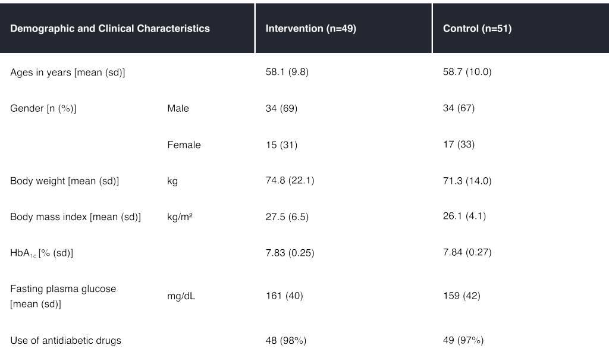This screenshot has width=609, height=364.
Task: Click intervention antidiabetic drugs value 48 (98%)
Action: [285, 341]
